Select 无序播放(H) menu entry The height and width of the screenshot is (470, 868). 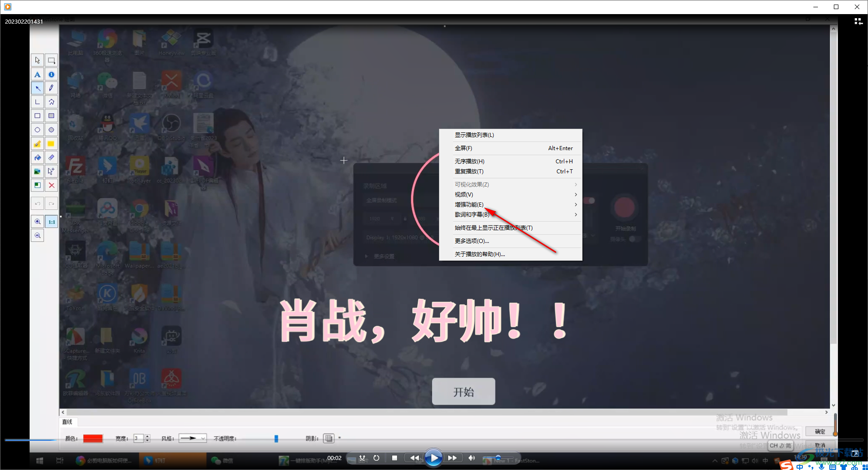tap(511, 161)
